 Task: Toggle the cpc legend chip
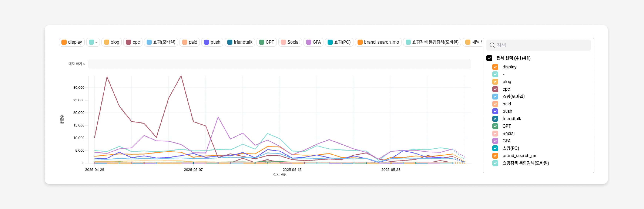[x=133, y=42]
